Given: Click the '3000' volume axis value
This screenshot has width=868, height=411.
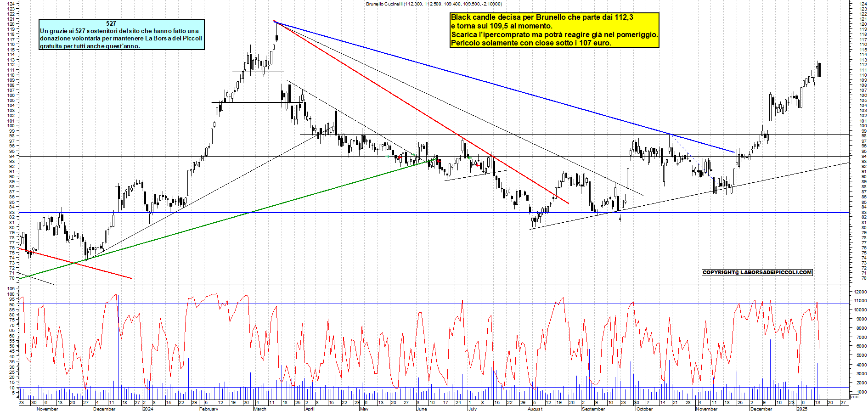Looking at the screenshot, I should pos(861,374).
